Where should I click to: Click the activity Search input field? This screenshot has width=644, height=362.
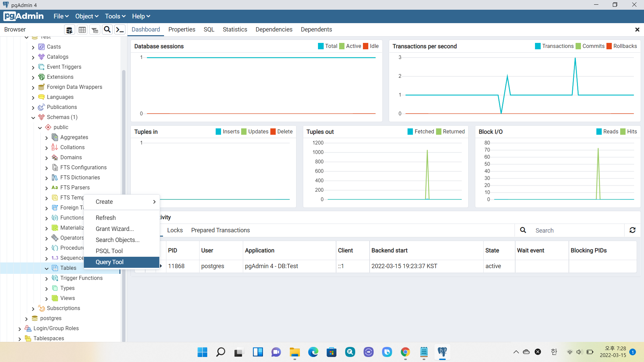click(577, 230)
